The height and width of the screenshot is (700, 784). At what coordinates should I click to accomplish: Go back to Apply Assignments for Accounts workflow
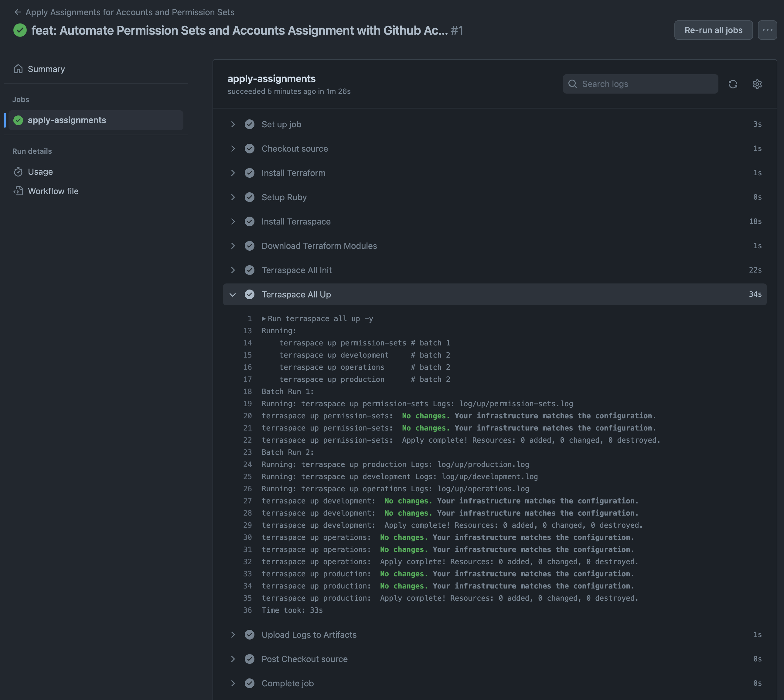tap(130, 12)
